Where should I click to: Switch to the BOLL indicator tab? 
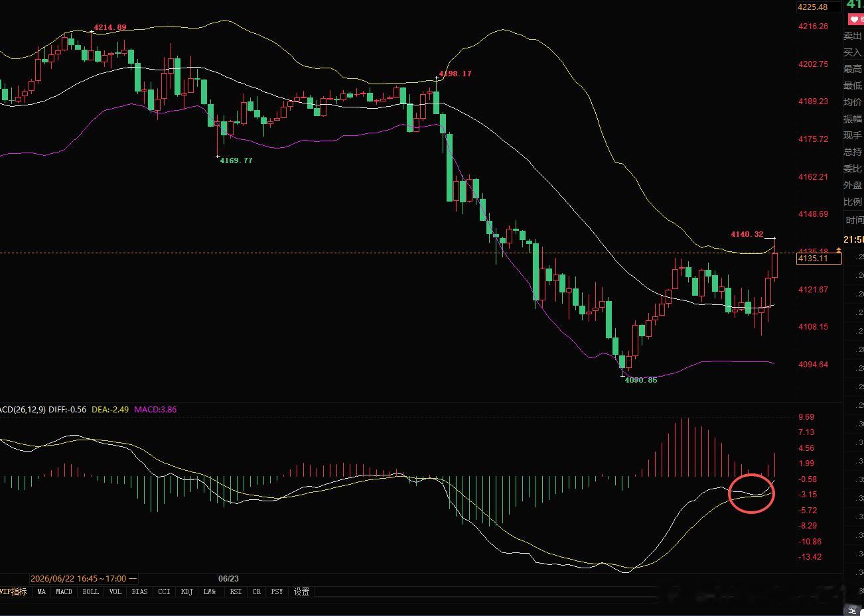pyautogui.click(x=91, y=591)
